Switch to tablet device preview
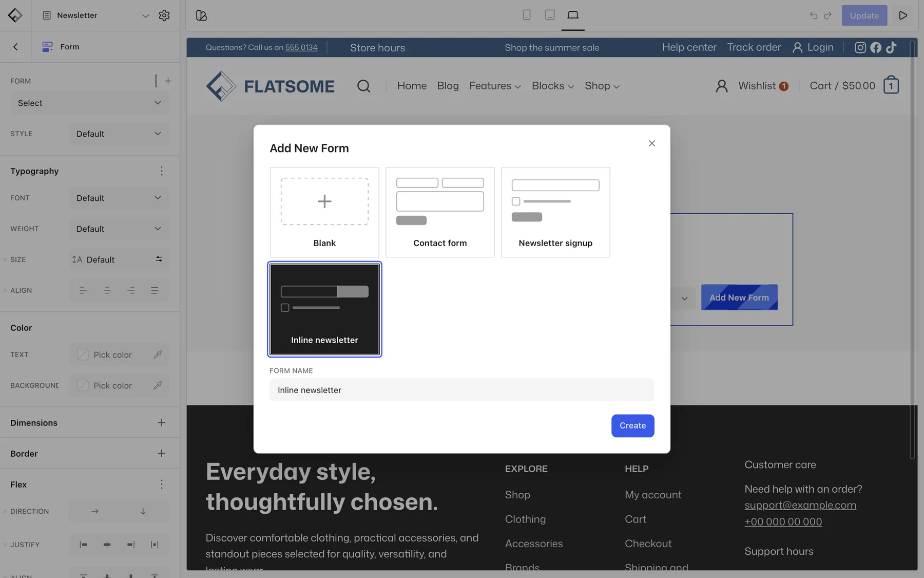Screen dimensions: 924x578 tap(550, 15)
